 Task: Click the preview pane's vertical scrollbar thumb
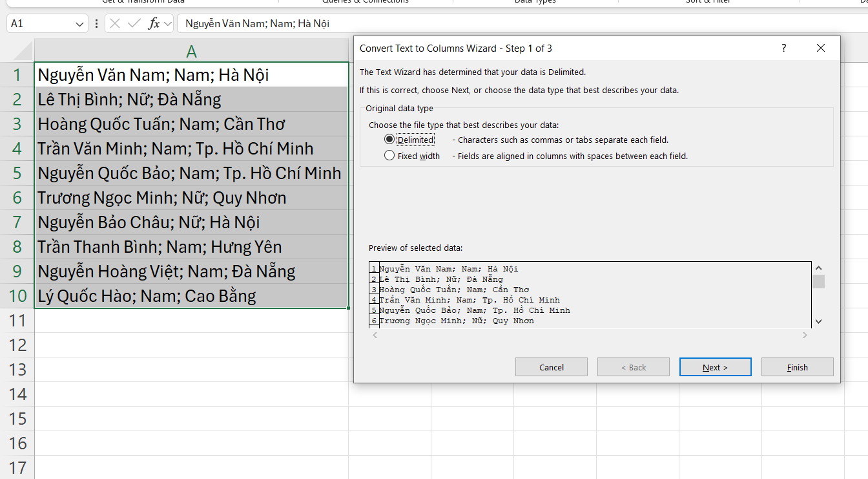[x=819, y=281]
